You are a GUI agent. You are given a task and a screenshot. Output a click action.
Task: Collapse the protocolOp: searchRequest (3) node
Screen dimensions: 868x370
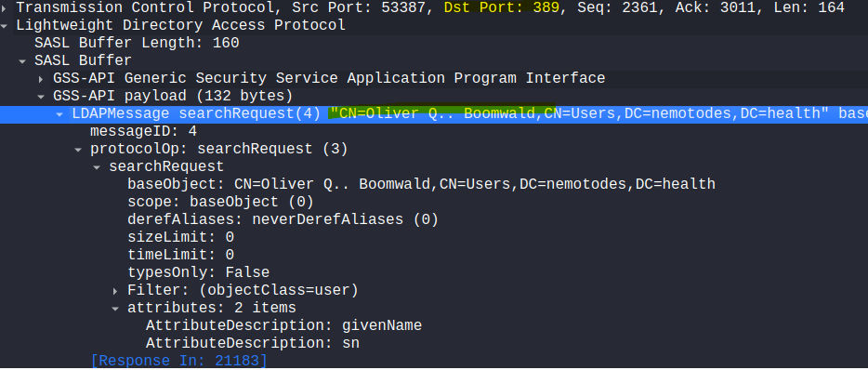click(78, 150)
